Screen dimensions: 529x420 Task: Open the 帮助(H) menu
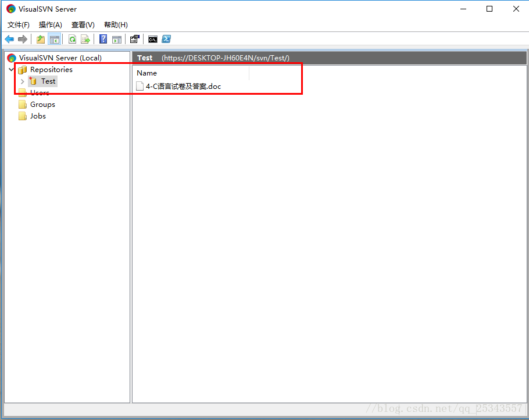[x=116, y=25]
